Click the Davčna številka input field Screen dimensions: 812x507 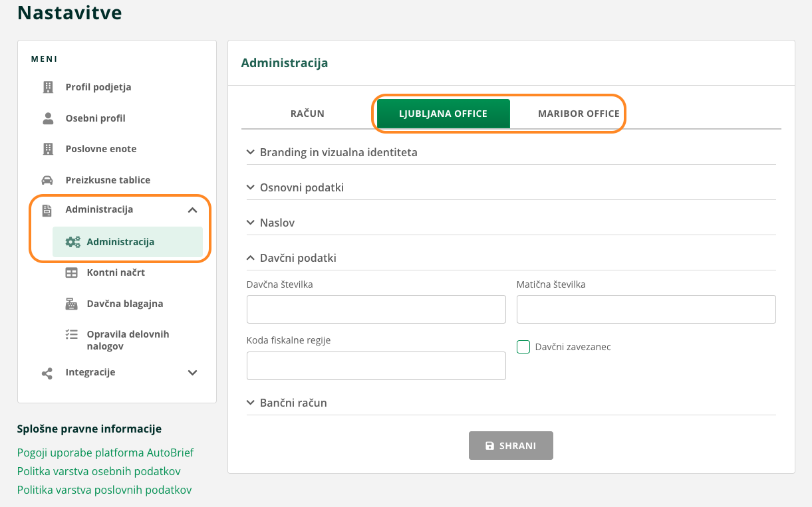tap(376, 310)
